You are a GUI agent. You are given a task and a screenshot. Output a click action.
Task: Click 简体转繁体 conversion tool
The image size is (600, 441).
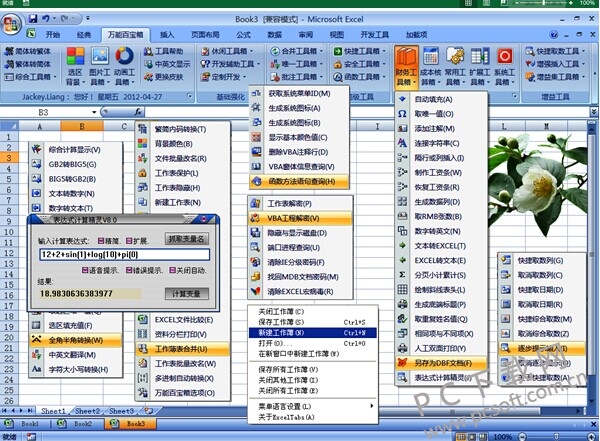tap(28, 51)
